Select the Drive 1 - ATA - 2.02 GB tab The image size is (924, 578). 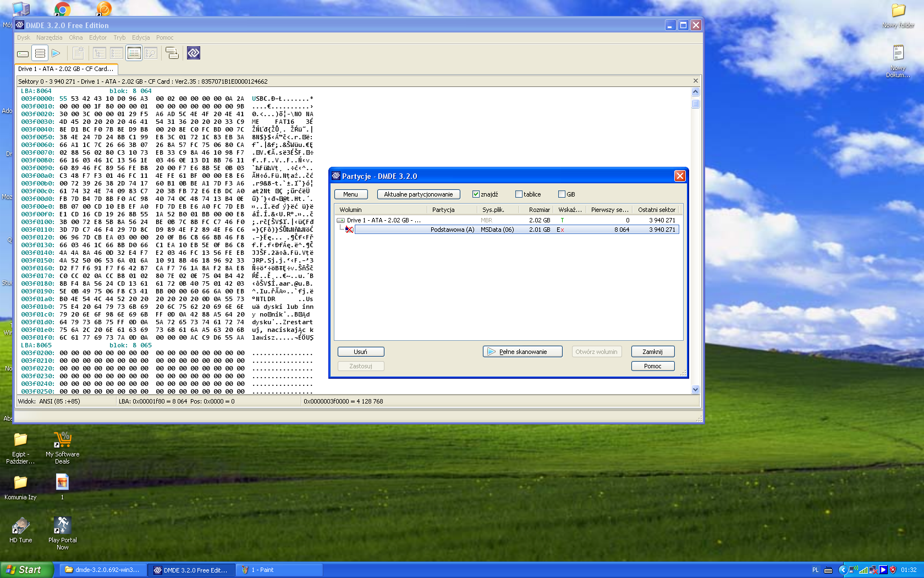coord(66,69)
